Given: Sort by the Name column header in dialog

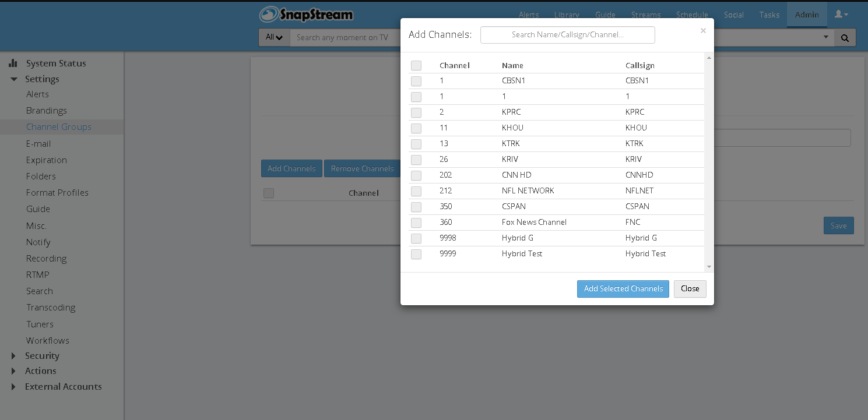Looking at the screenshot, I should [x=512, y=66].
